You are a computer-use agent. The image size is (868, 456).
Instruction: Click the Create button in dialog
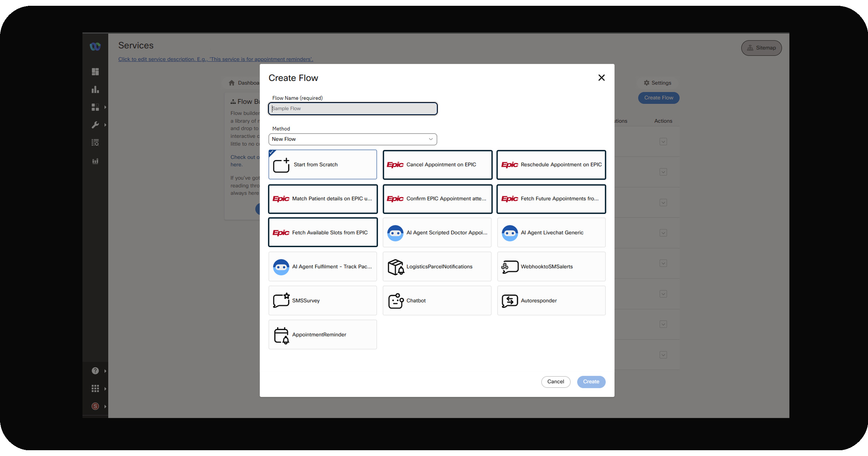(x=591, y=382)
